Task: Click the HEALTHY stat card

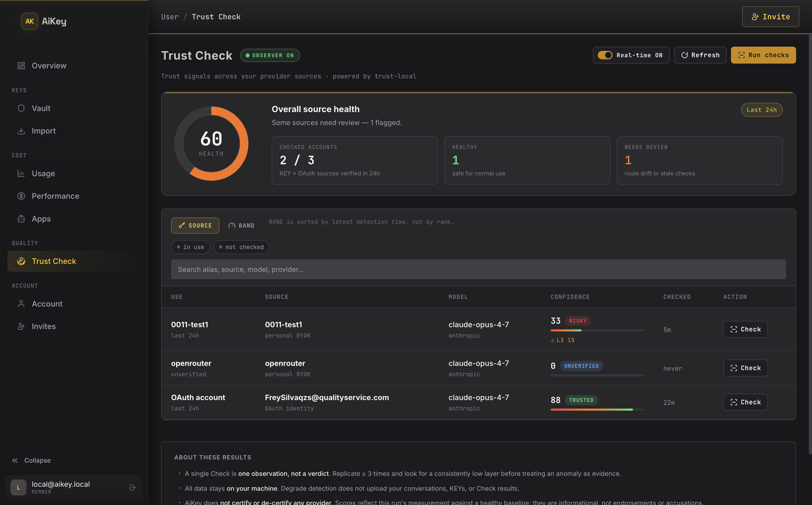Action: coord(527,160)
